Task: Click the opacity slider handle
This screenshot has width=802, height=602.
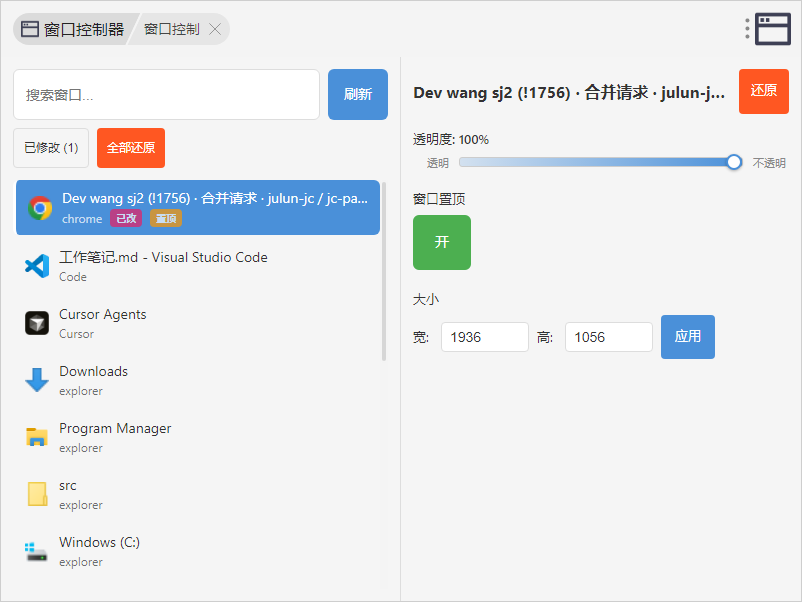Action: coord(734,162)
